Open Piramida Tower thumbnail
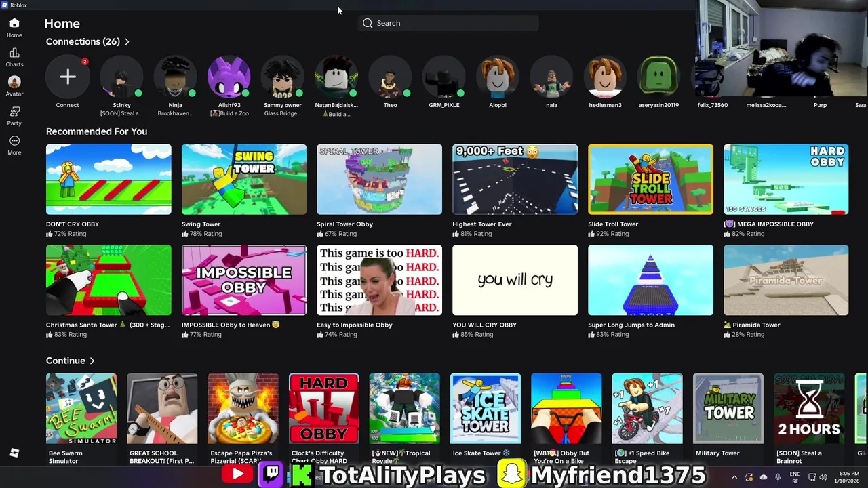 pyautogui.click(x=786, y=281)
